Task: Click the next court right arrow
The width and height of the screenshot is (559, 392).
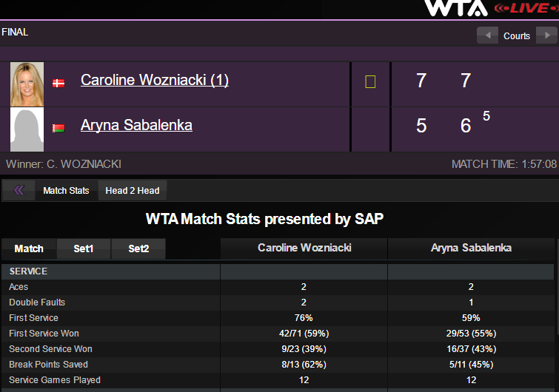Action: click(x=546, y=36)
